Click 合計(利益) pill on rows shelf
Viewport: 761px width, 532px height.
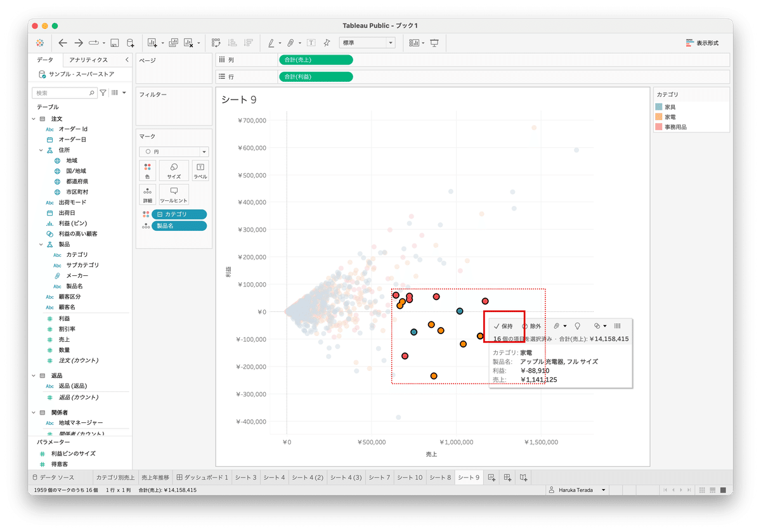(x=316, y=77)
